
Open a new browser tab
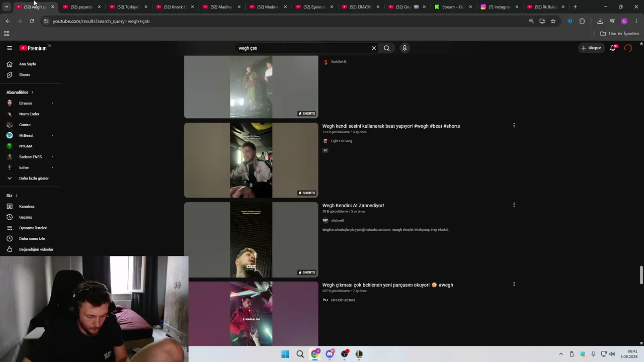[575, 7]
